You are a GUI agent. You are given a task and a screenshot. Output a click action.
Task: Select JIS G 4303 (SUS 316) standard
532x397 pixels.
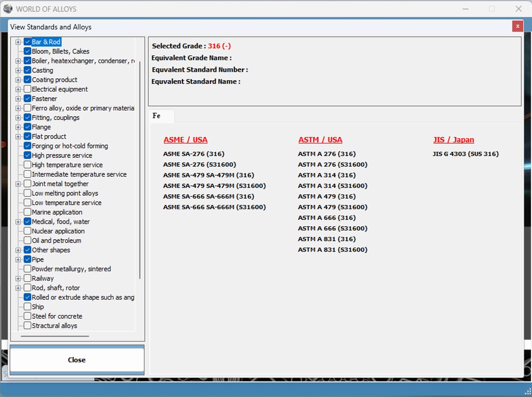point(466,154)
